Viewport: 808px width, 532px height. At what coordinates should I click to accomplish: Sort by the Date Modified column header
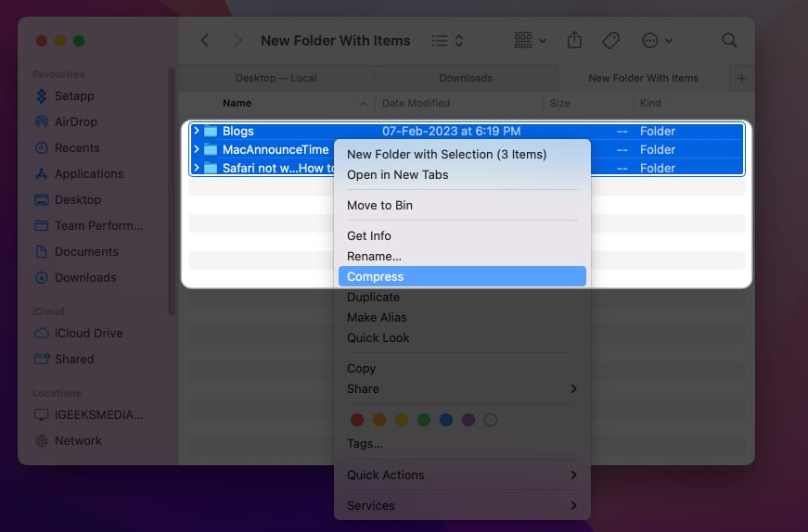tap(416, 103)
